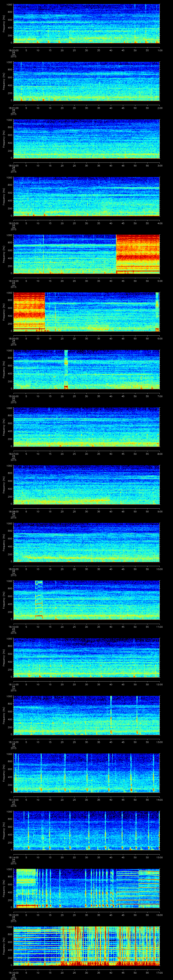Click the 18:08:00 start time label
The image size is (173, 980).
(x=14, y=511)
